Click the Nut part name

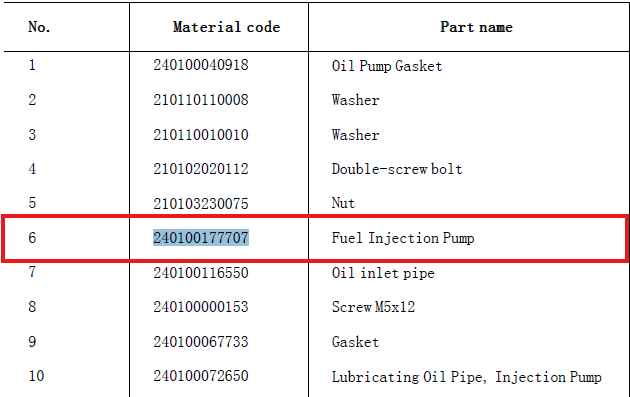343,203
